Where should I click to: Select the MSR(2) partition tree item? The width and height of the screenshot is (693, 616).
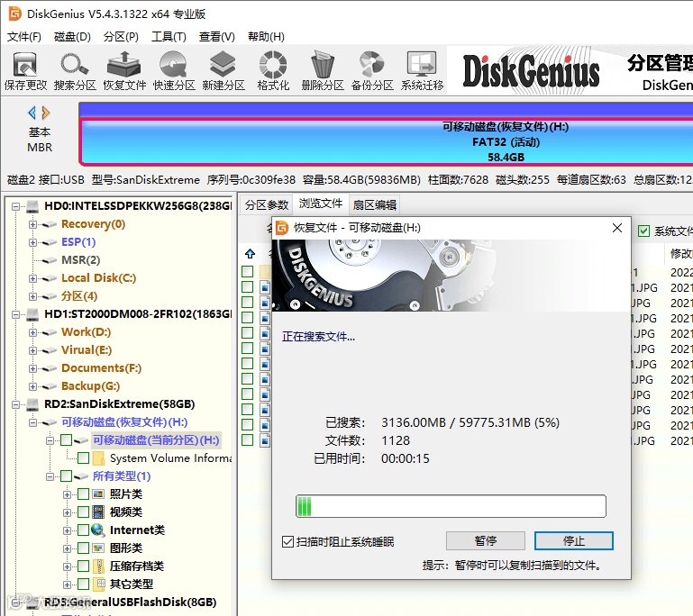[81, 260]
